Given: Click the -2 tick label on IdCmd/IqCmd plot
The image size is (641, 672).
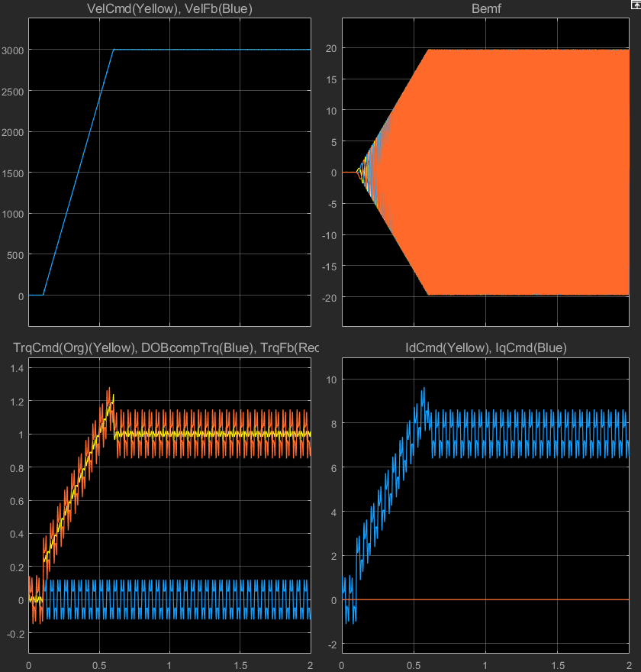Looking at the screenshot, I should tap(332, 645).
